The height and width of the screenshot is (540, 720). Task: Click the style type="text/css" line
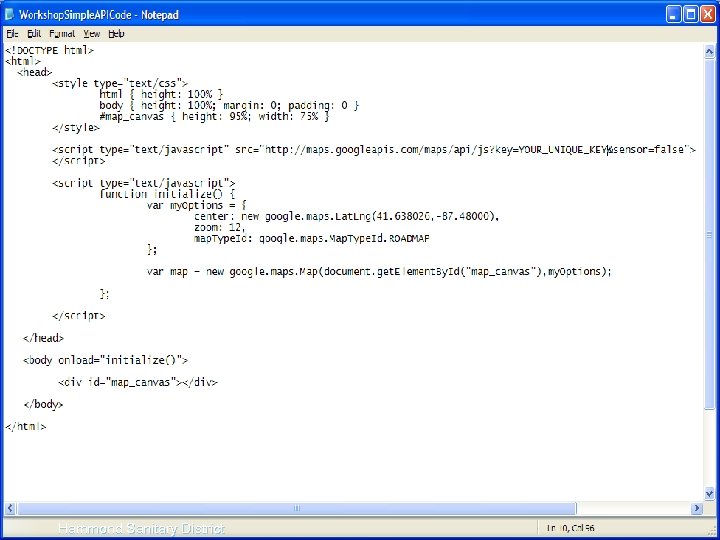pos(120,83)
